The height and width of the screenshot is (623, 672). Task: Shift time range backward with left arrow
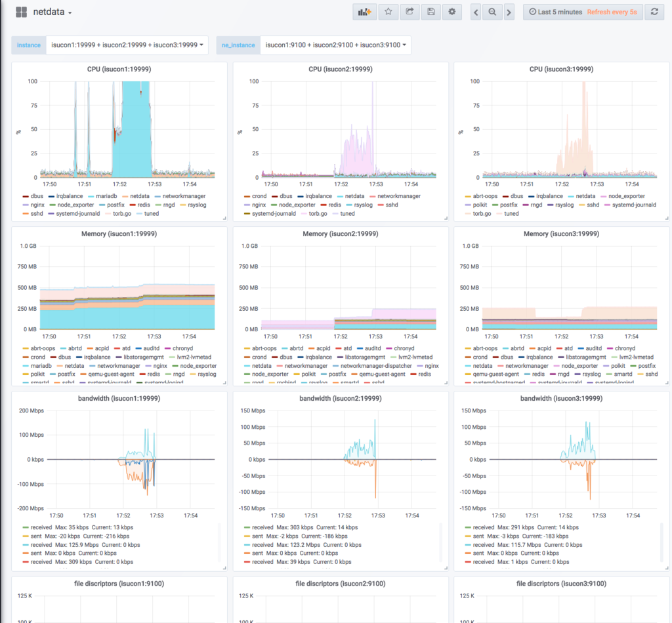point(476,12)
